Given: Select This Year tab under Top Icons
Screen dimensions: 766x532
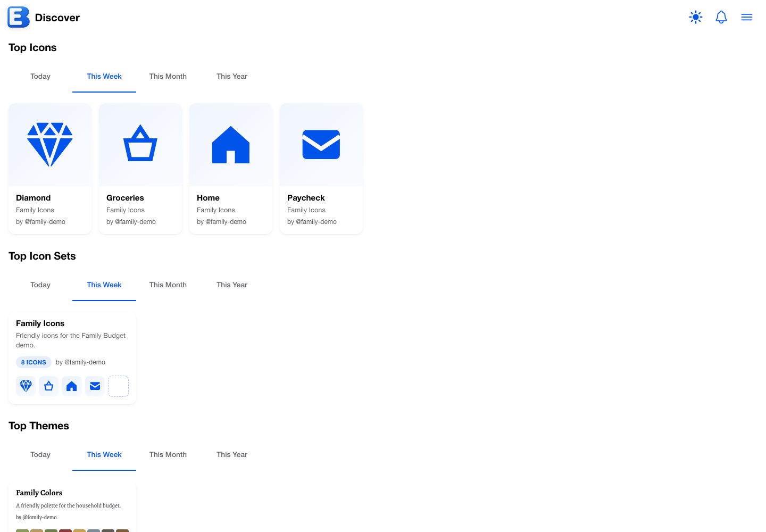Looking at the screenshot, I should (x=232, y=77).
